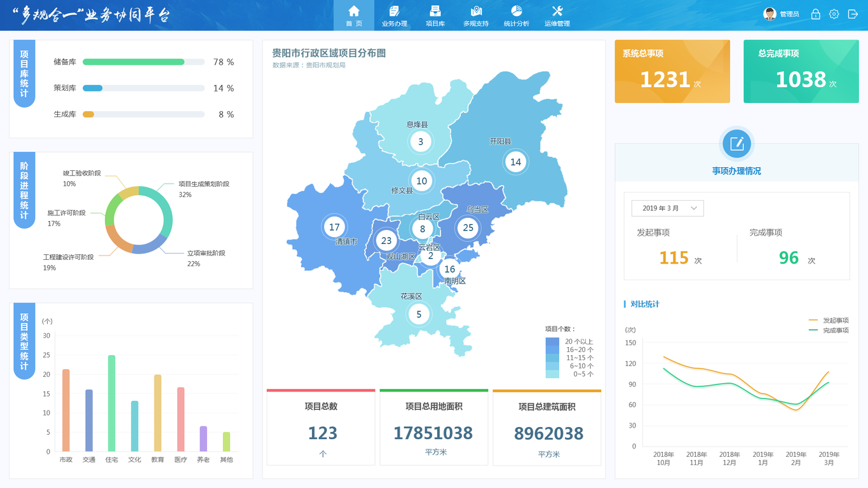Image resolution: width=868 pixels, height=488 pixels.
Task: Click the 策划库 progress bar
Action: pos(144,88)
